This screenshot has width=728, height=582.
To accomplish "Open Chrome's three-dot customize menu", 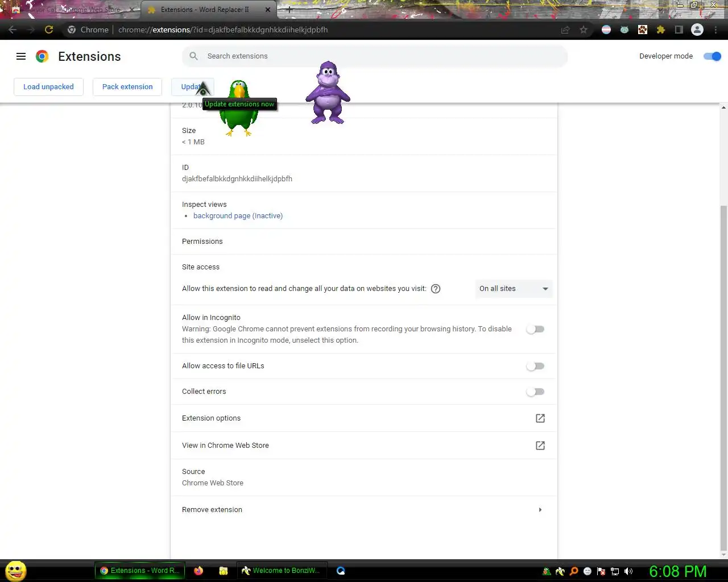I will coord(715,30).
